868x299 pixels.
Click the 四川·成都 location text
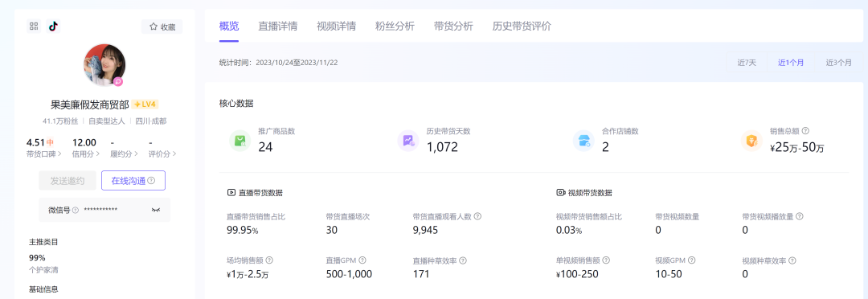[150, 121]
